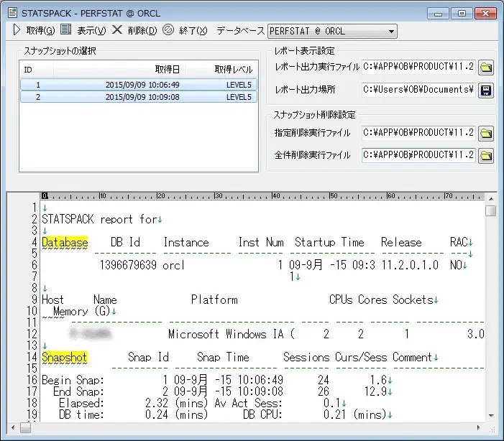Click the STATSPACK window title bar icon
504x441 pixels.
pos(12,12)
